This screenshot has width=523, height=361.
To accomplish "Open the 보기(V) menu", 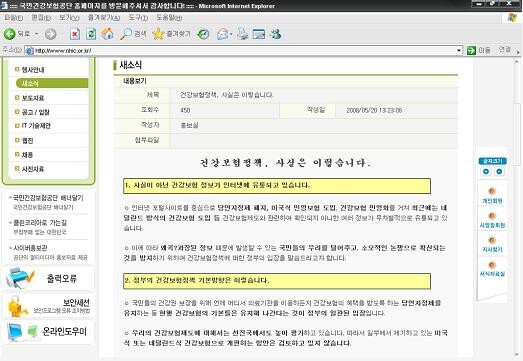I will [69, 18].
